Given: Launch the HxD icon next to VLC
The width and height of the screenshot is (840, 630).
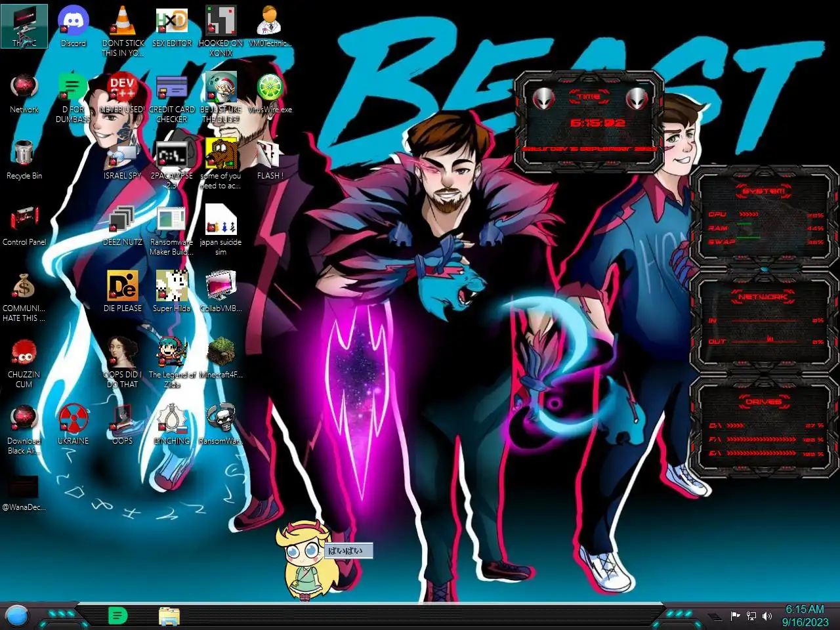Looking at the screenshot, I should [172, 26].
